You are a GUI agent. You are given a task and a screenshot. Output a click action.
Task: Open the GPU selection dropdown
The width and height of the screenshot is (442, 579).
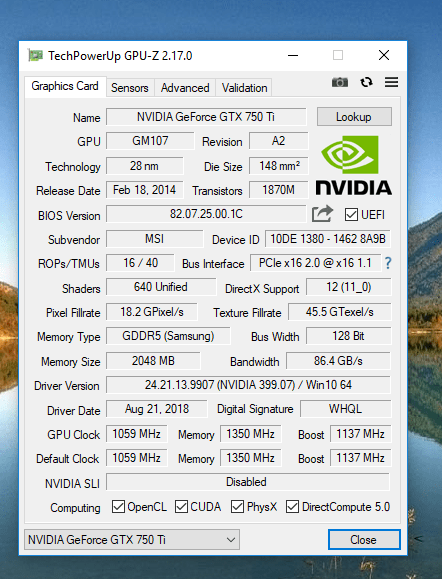tap(132, 539)
